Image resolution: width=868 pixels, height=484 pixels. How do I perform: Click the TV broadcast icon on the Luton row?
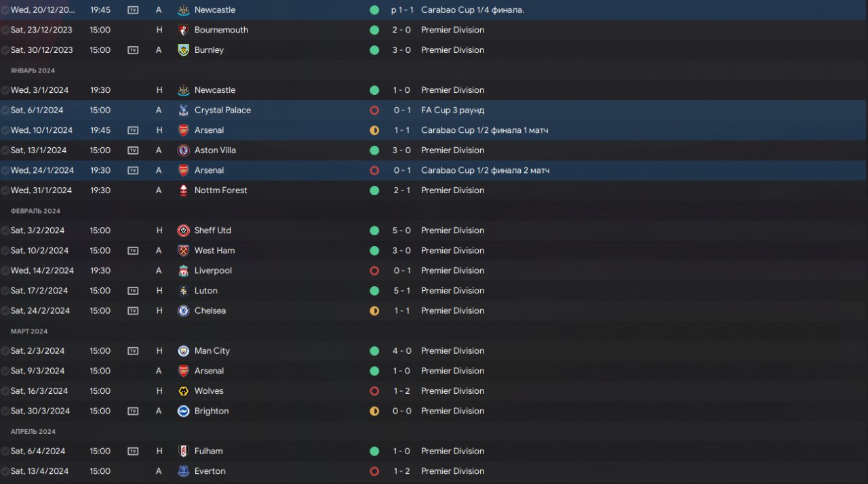coord(133,290)
